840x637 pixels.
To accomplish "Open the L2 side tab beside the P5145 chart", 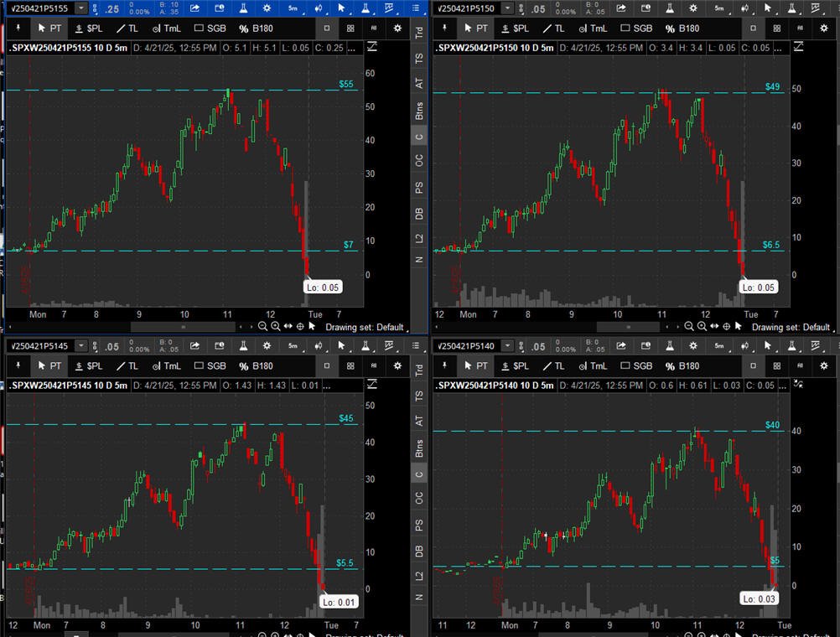I will tap(419, 576).
